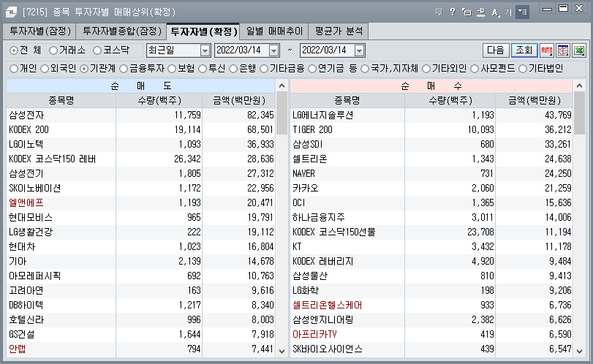Select the 투신 radio button
593x364 pixels.
203,69
